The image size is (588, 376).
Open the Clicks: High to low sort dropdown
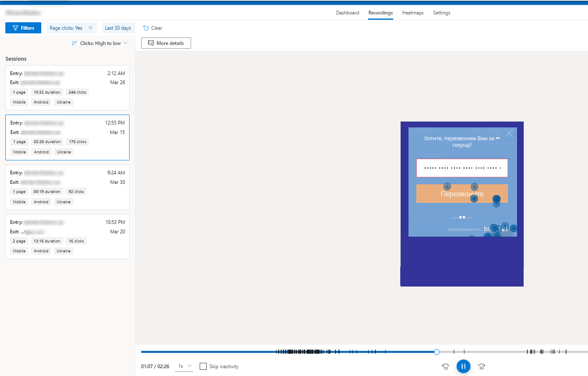pyautogui.click(x=100, y=43)
